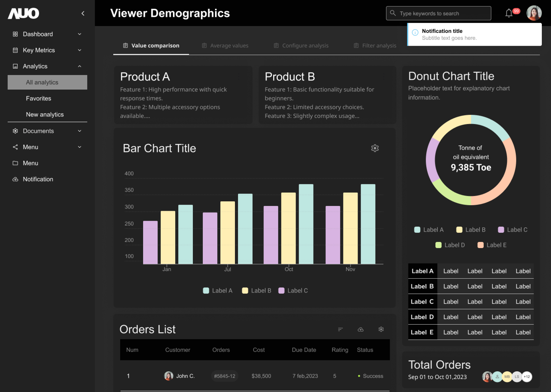551x392 pixels.
Task: Click Label E color swatch in donut legend
Action: [x=480, y=245]
